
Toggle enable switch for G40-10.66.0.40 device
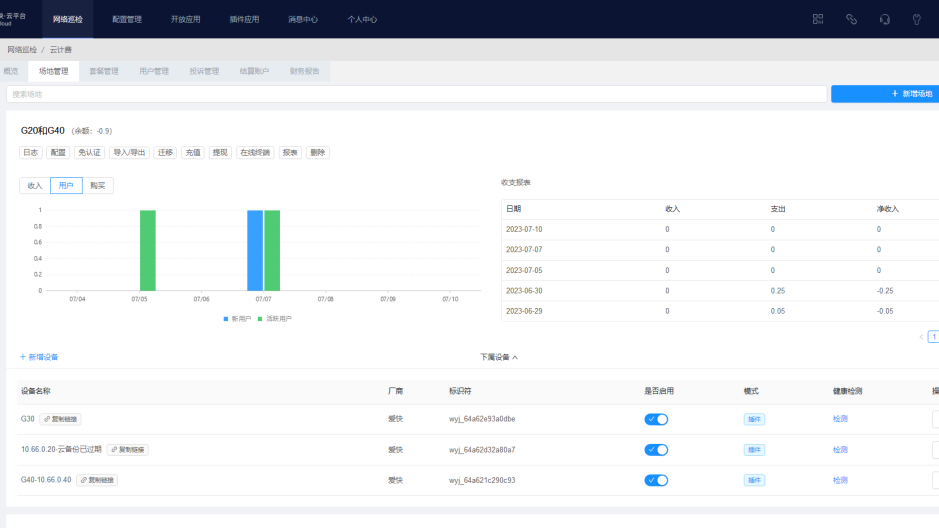pyautogui.click(x=656, y=480)
